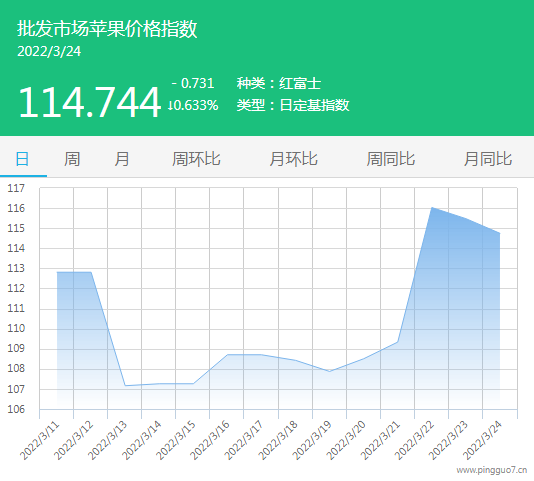Click the 批发市场苹果价格指数 title
This screenshot has width=534, height=481.
pos(107,28)
